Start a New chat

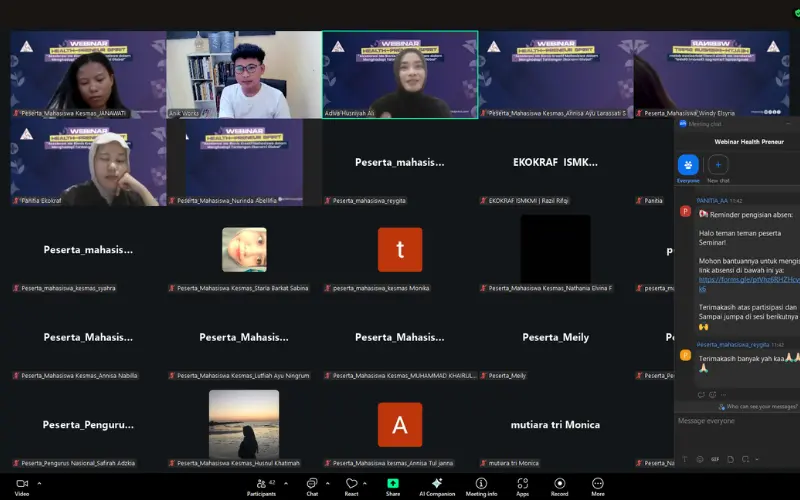718,165
